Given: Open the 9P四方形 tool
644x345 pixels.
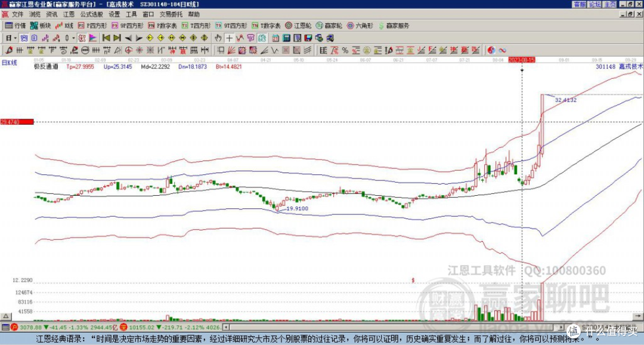Looking at the screenshot, I should click(128, 26).
